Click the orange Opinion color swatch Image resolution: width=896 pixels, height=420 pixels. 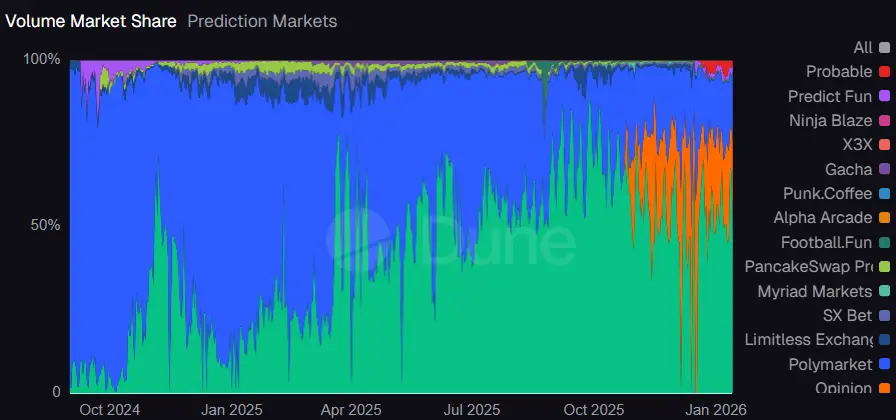click(x=885, y=389)
